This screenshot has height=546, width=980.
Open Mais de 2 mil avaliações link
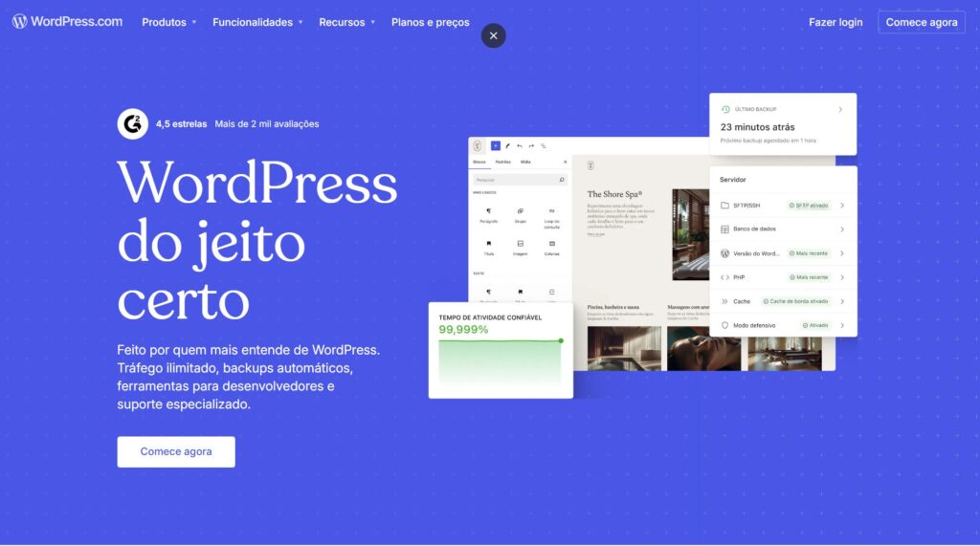267,123
